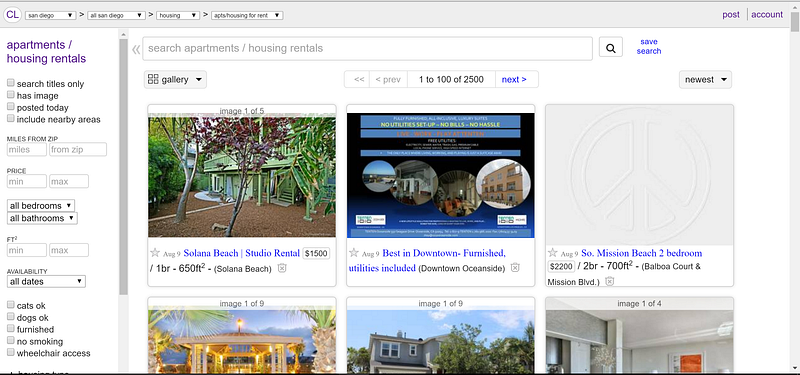This screenshot has height=375, width=800.
Task: Open the TenTen luxury suites flyer thumbnail
Action: [441, 175]
